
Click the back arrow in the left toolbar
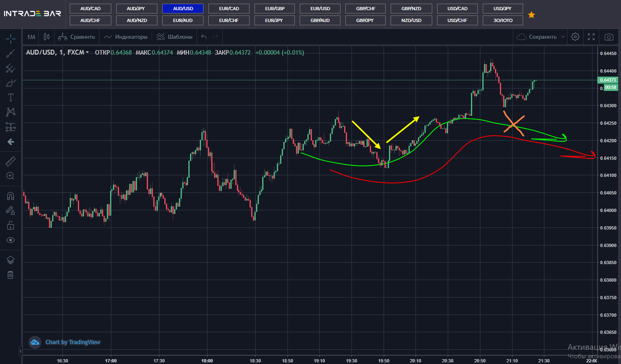pyautogui.click(x=11, y=141)
